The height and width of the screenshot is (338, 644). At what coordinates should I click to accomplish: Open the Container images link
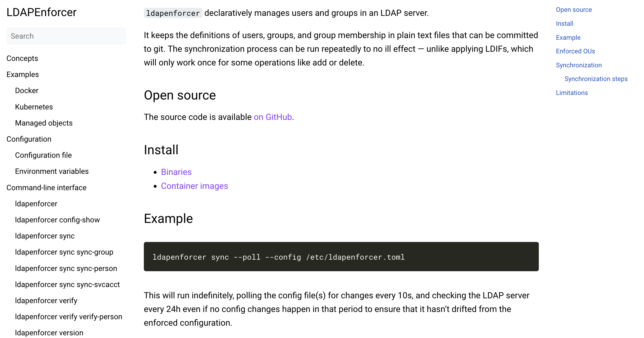[x=195, y=186]
